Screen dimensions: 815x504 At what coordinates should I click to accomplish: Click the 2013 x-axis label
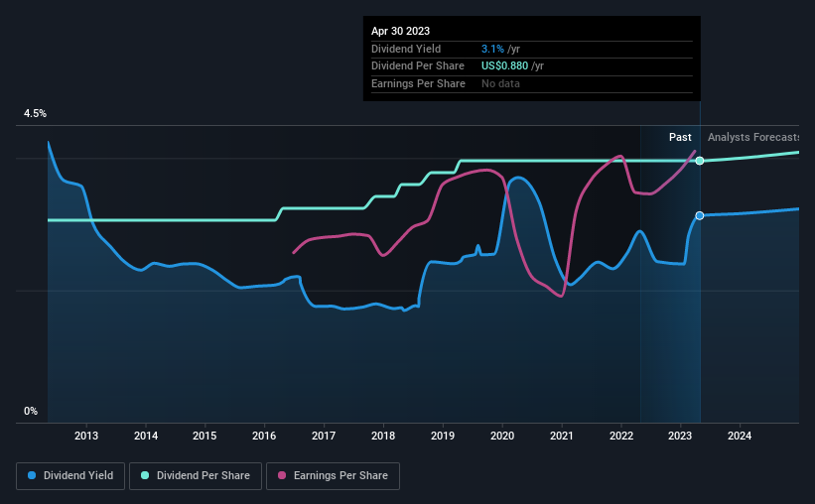tap(86, 436)
